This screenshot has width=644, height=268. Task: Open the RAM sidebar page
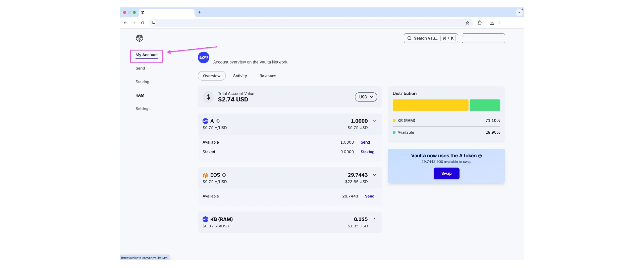click(x=140, y=95)
